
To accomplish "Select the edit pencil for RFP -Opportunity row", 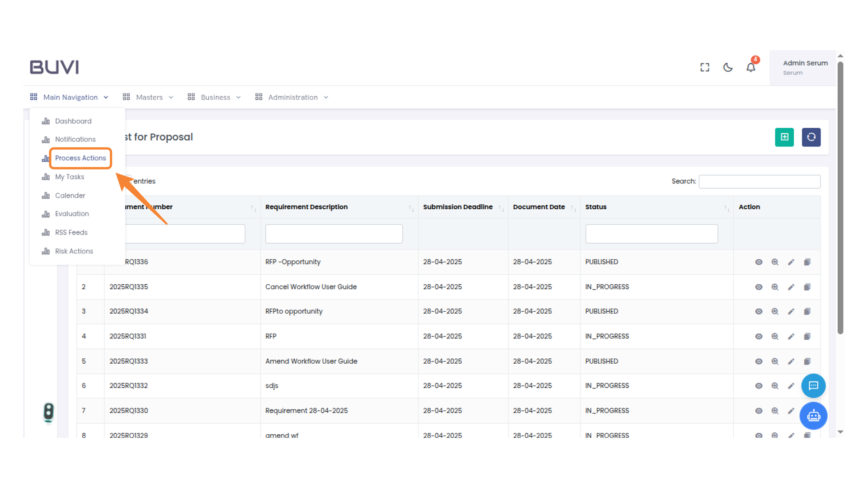I will click(x=791, y=262).
